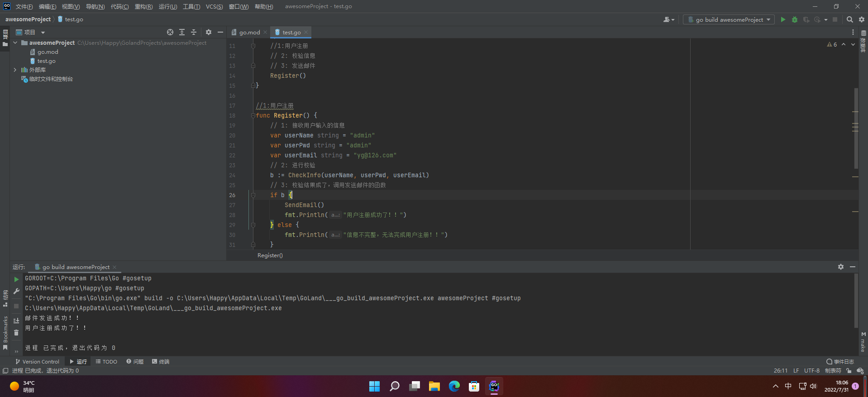Click the Run with Coverage icon

pyautogui.click(x=806, y=19)
